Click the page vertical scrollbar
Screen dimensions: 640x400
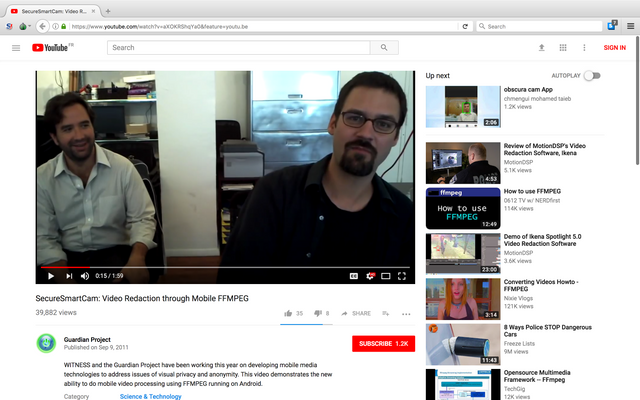(637, 100)
